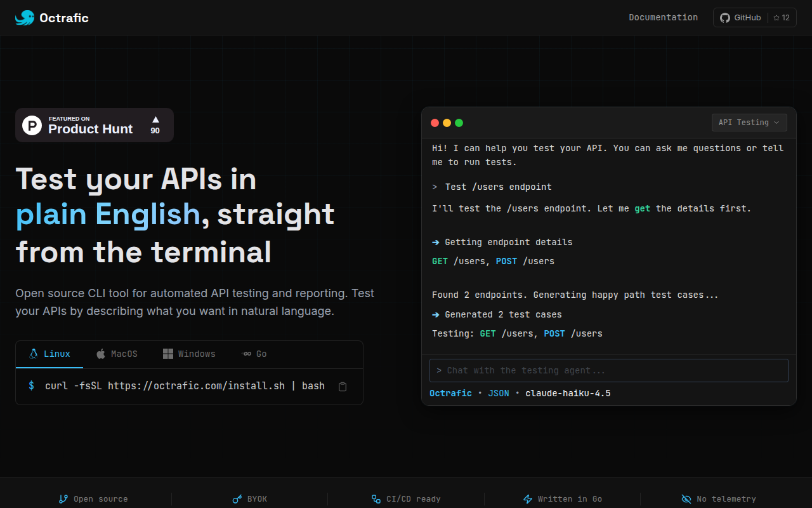812x508 pixels.
Task: Click the "I'll test the /users endpoint" line
Action: [591, 208]
